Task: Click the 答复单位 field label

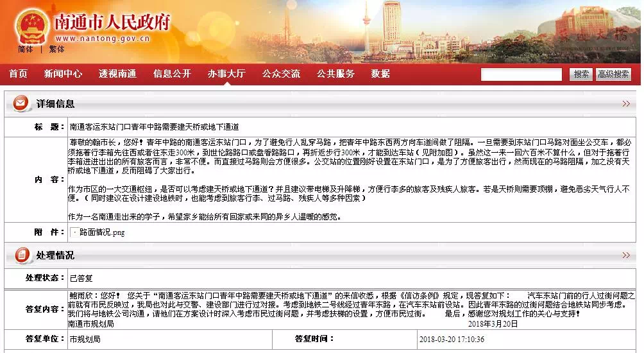Action: pyautogui.click(x=45, y=339)
